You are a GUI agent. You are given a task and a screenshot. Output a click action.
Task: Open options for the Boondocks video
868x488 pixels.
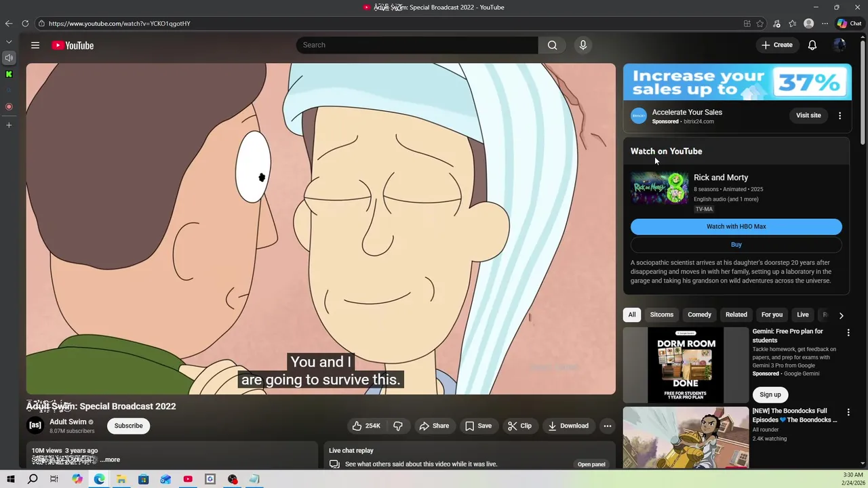848,412
